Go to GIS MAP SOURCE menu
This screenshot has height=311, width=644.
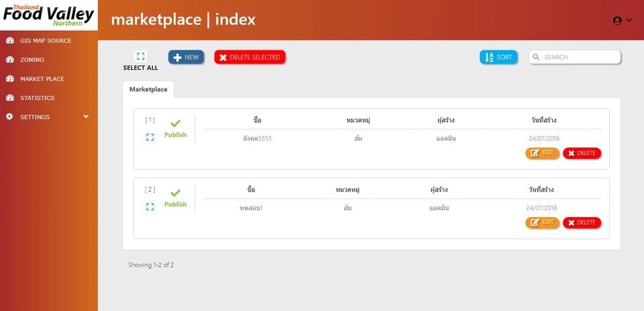[x=46, y=41]
